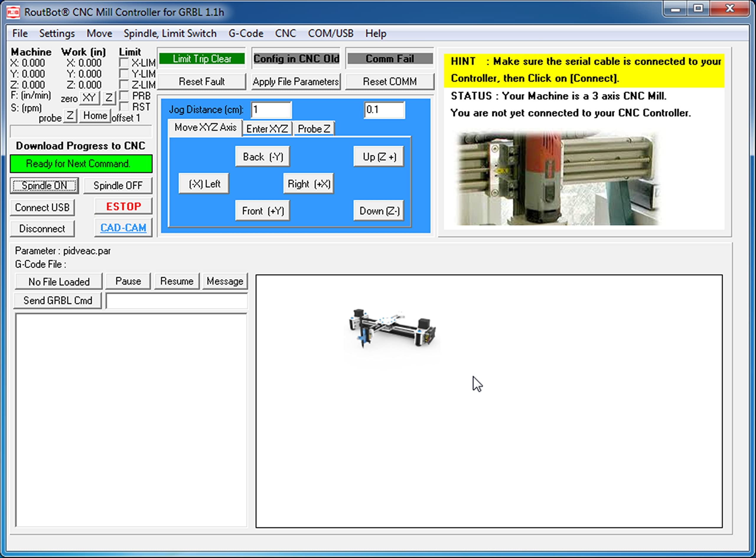Image resolution: width=756 pixels, height=558 pixels.
Task: Click the Jog Distance field containing 1
Action: click(271, 110)
